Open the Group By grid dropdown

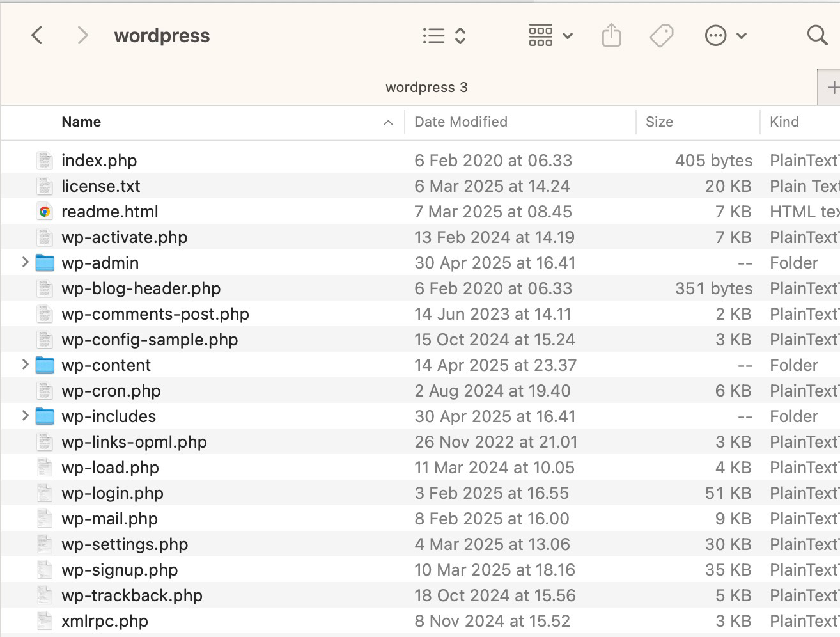[550, 36]
